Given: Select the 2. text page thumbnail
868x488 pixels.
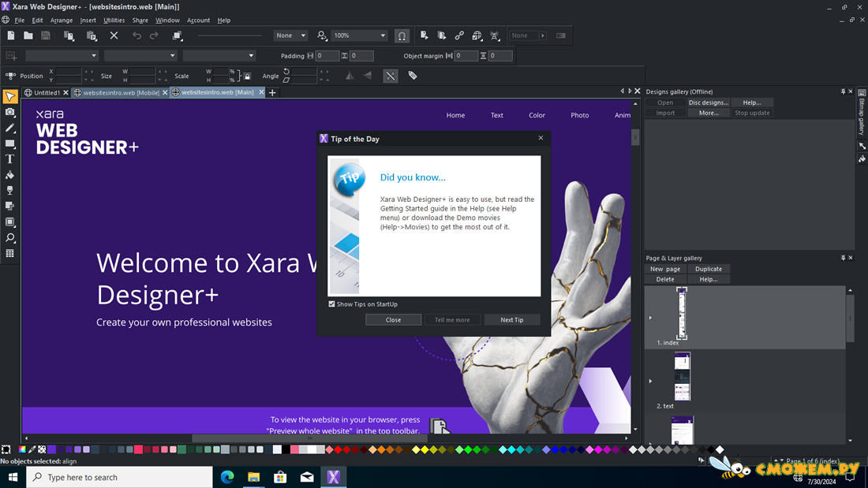Looking at the screenshot, I should pos(682,377).
